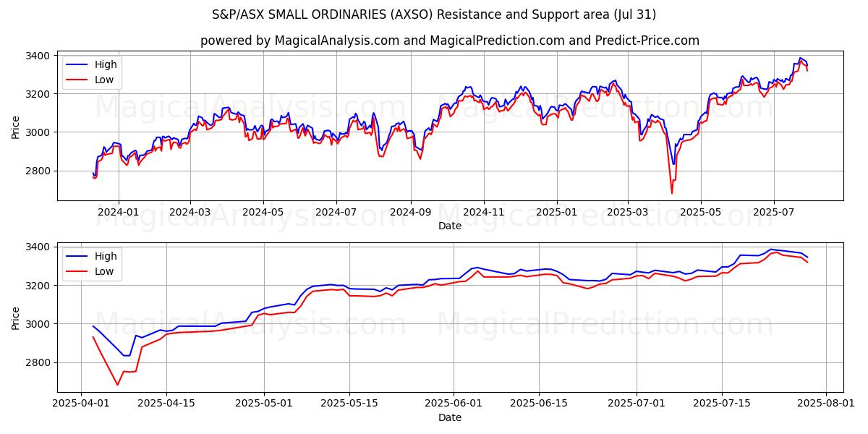Click the '2025-01' x-axis label
The width and height of the screenshot is (868, 434).
[556, 213]
